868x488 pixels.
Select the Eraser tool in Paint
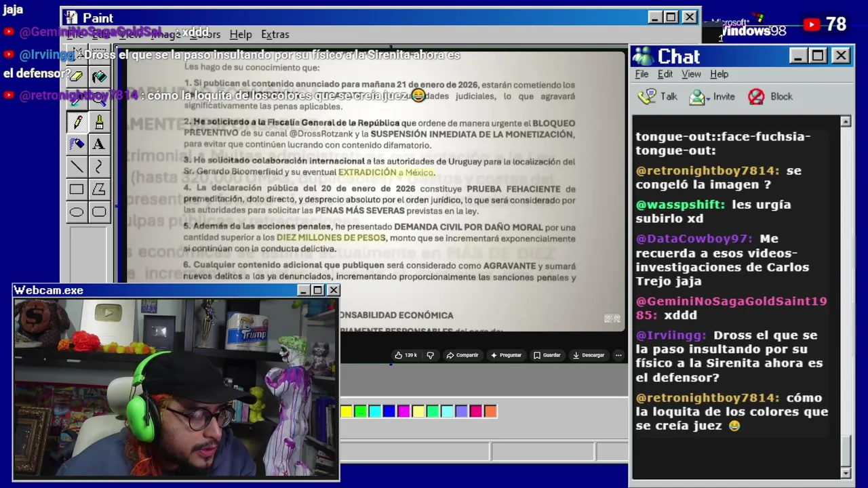pos(77,77)
